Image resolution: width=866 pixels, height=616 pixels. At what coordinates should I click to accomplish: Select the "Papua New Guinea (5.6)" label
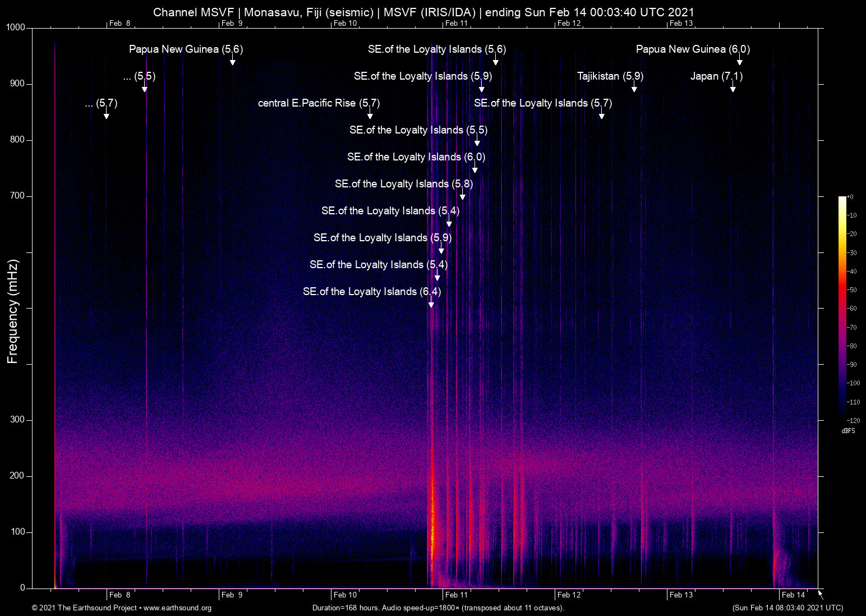pos(186,49)
